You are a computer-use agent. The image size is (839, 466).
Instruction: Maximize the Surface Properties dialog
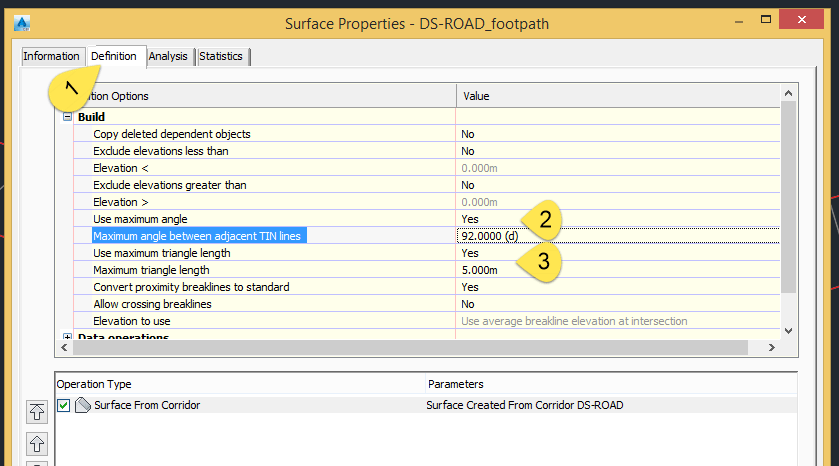[x=766, y=20]
